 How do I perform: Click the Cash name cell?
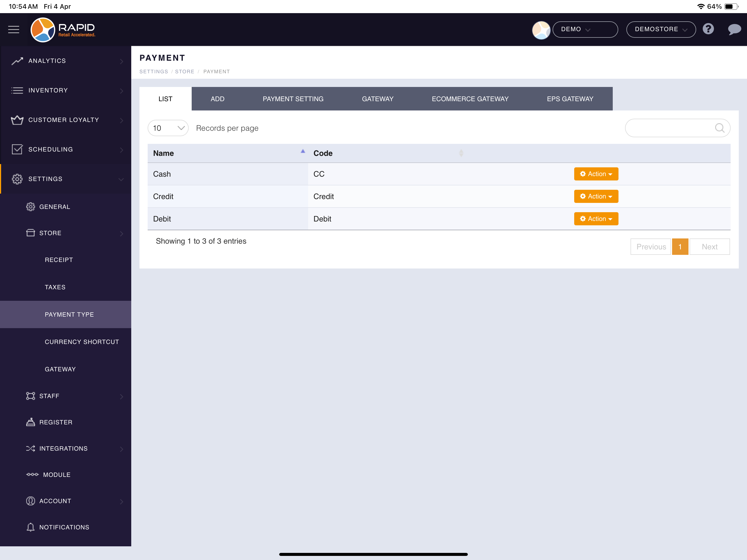227,174
